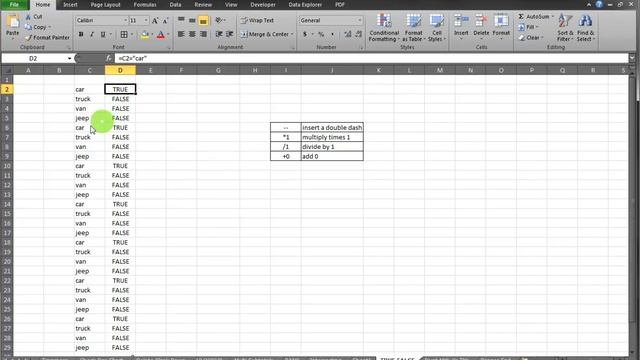This screenshot has height=360, width=640.
Task: Select column D header
Action: click(120, 71)
